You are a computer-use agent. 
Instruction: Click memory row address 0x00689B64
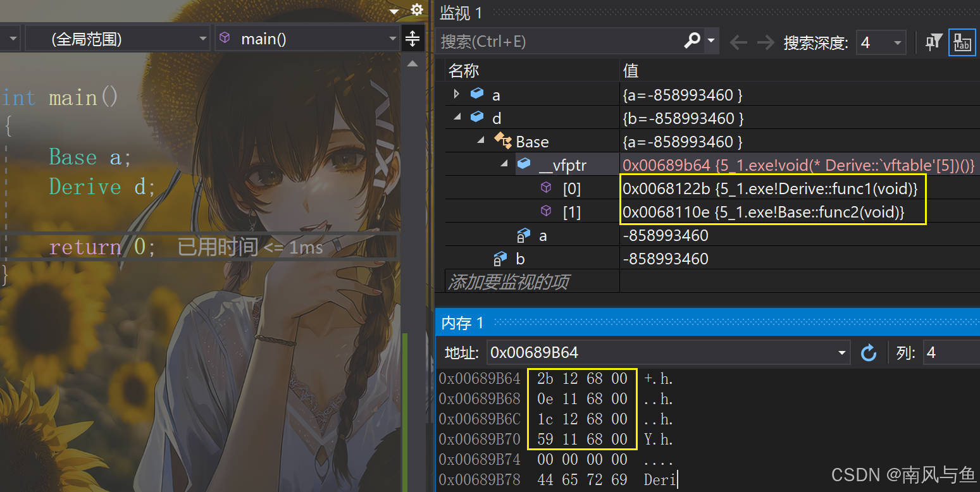click(479, 379)
